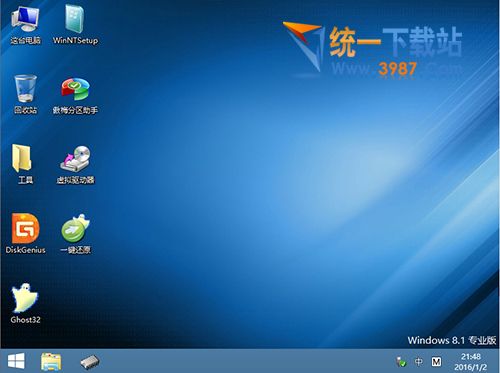This screenshot has width=500, height=373.
Task: Click the DiskGenius label text
Action: [x=25, y=250]
